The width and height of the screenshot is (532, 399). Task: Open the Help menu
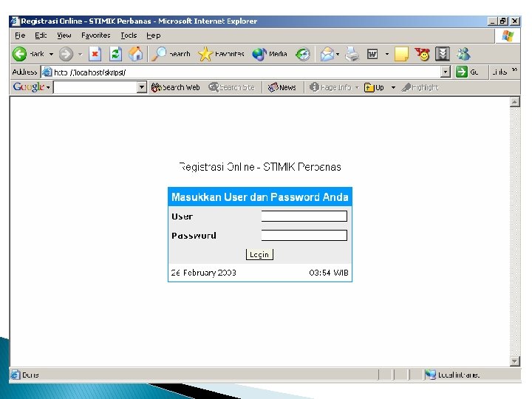coord(154,35)
